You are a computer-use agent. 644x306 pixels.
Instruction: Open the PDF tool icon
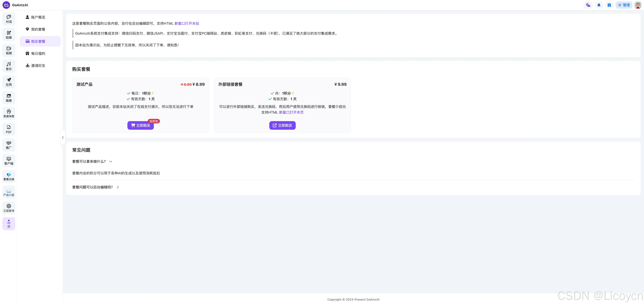[9, 129]
